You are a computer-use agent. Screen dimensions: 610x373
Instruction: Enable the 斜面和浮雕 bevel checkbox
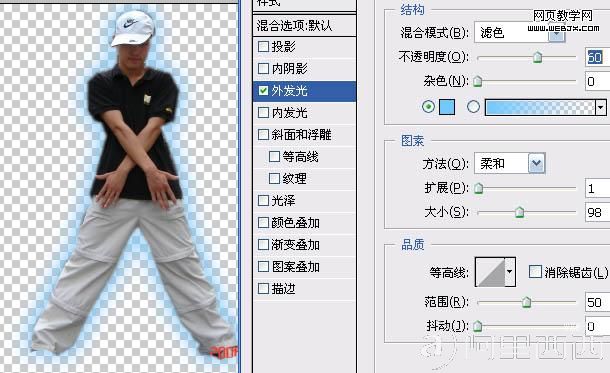click(x=263, y=135)
